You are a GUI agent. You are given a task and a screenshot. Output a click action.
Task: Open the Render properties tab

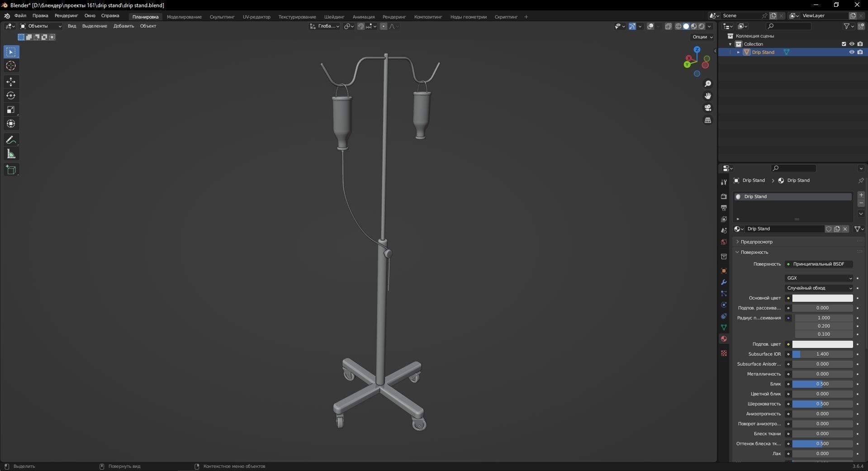coord(724,196)
